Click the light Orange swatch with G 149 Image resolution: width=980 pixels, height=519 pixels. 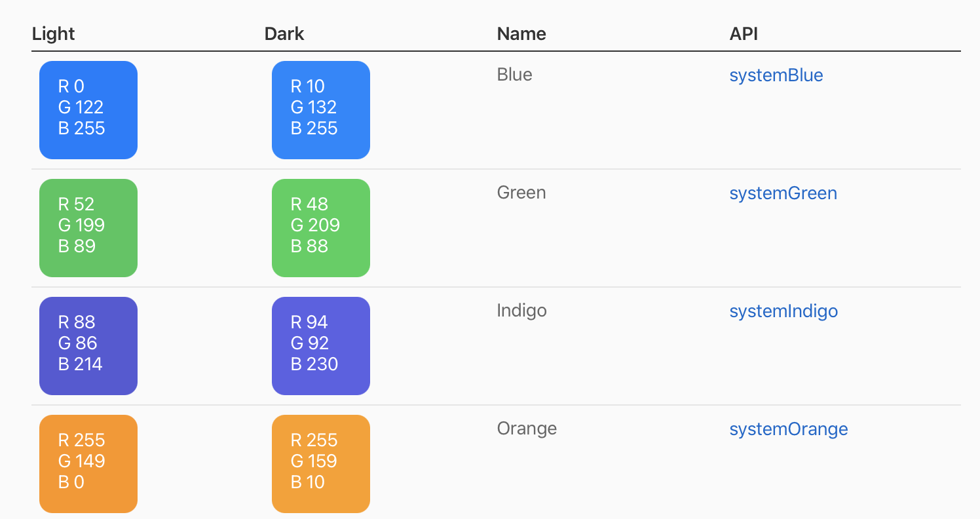[x=88, y=463]
